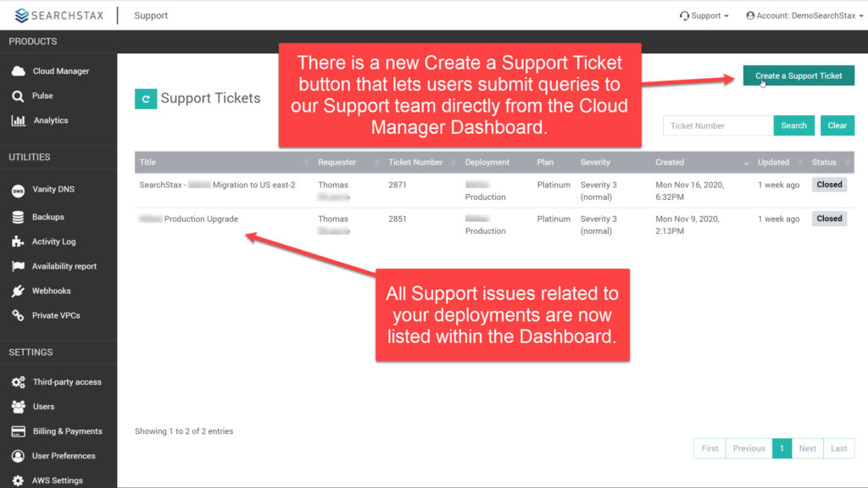Open the Account: DemoSearchStax dropdown
868x488 pixels.
click(x=804, y=15)
